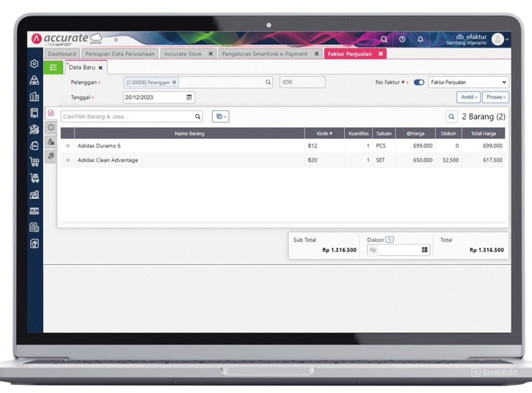Click the Kode # column header
The image size is (532, 393).
coord(324,133)
